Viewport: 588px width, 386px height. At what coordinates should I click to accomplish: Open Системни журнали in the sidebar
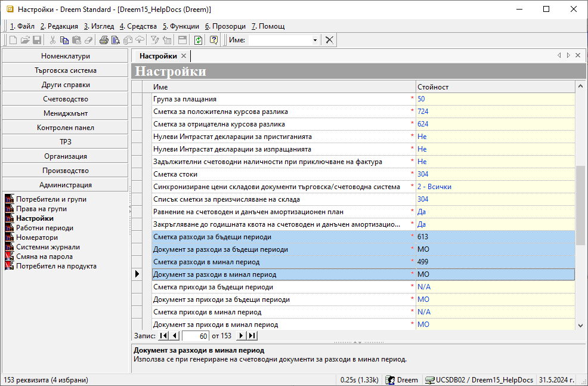click(x=48, y=247)
